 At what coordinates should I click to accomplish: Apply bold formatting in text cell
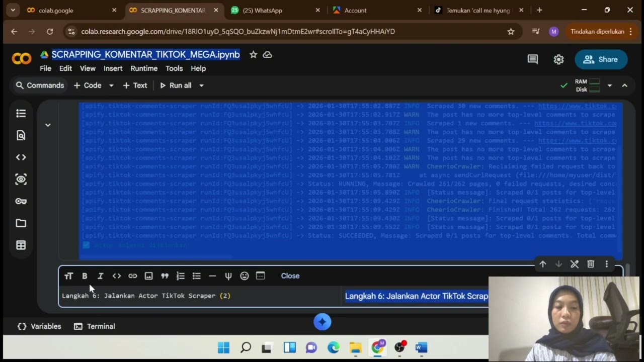point(85,276)
